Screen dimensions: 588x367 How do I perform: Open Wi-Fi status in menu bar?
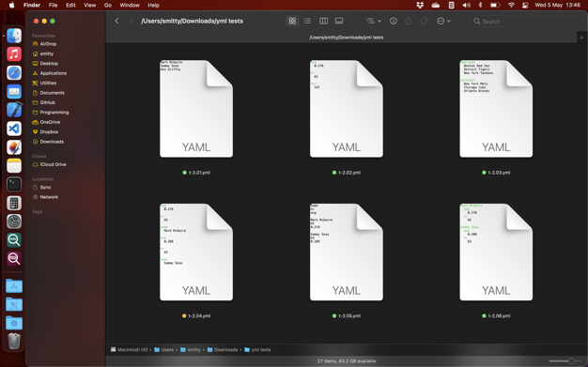tap(511, 5)
